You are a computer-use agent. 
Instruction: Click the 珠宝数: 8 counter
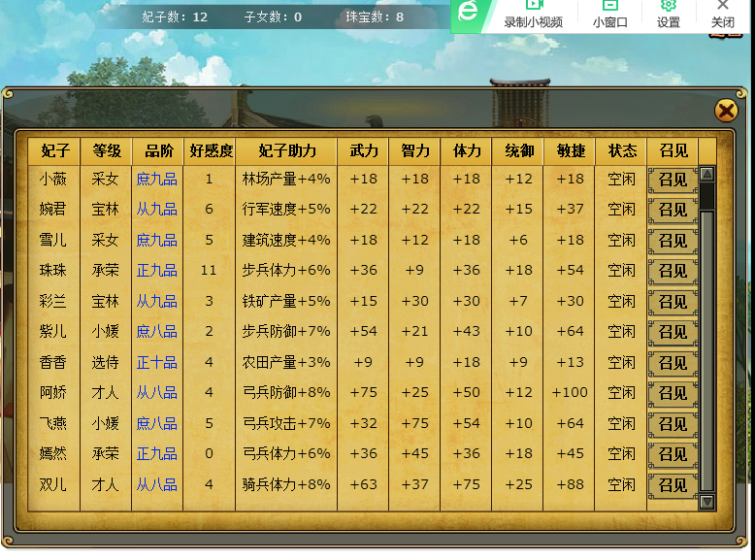pos(375,17)
